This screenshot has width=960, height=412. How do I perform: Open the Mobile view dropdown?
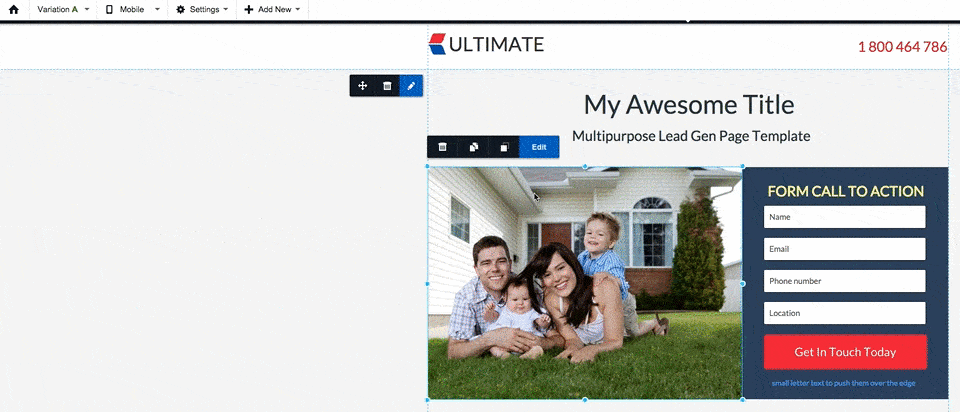[x=132, y=10]
